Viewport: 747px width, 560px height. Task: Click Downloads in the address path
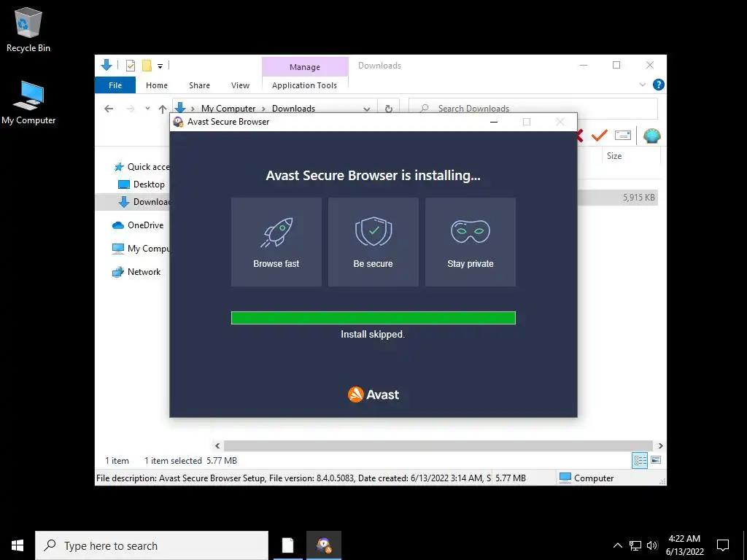pyautogui.click(x=293, y=109)
